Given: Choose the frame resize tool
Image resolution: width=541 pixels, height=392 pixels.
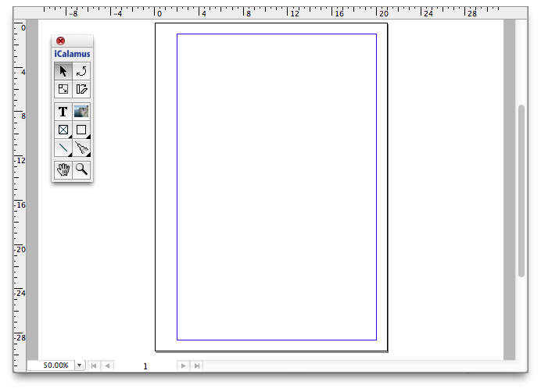Looking at the screenshot, I should tap(63, 89).
